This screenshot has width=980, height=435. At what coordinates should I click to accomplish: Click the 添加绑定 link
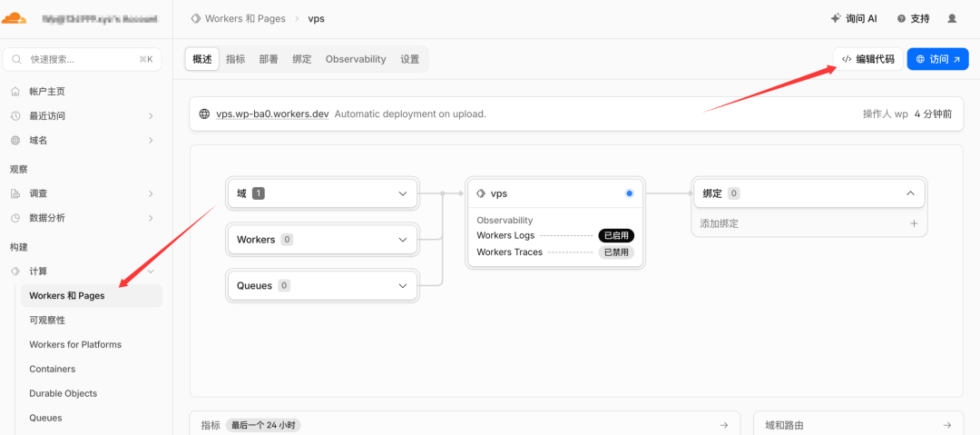[720, 223]
